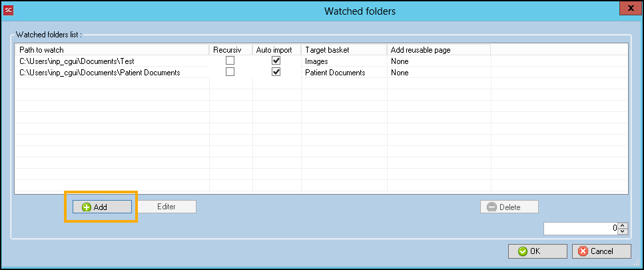Screen dimensions: 644x270
Task: Click Cancel button with red X icon
Action: tap(601, 251)
